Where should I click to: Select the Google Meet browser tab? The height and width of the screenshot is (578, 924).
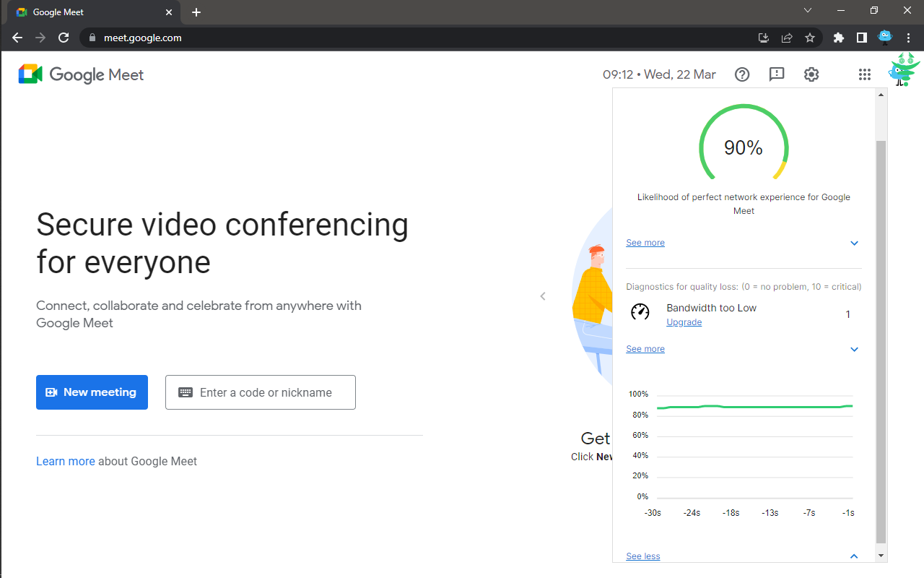click(x=92, y=12)
